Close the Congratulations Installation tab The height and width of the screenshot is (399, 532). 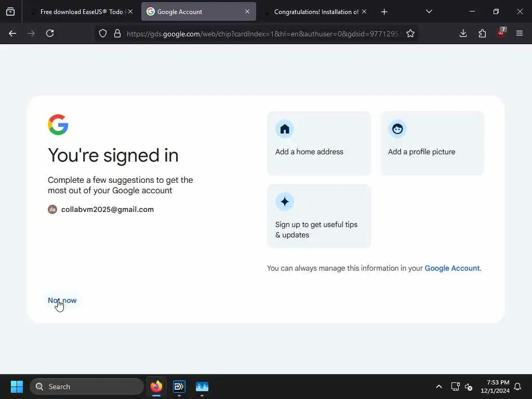coord(364,11)
